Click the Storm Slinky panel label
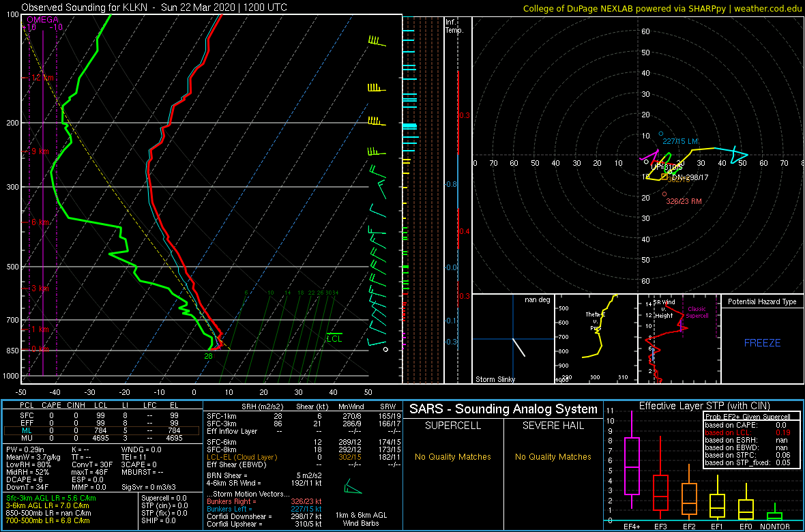The image size is (805, 532). (x=496, y=379)
